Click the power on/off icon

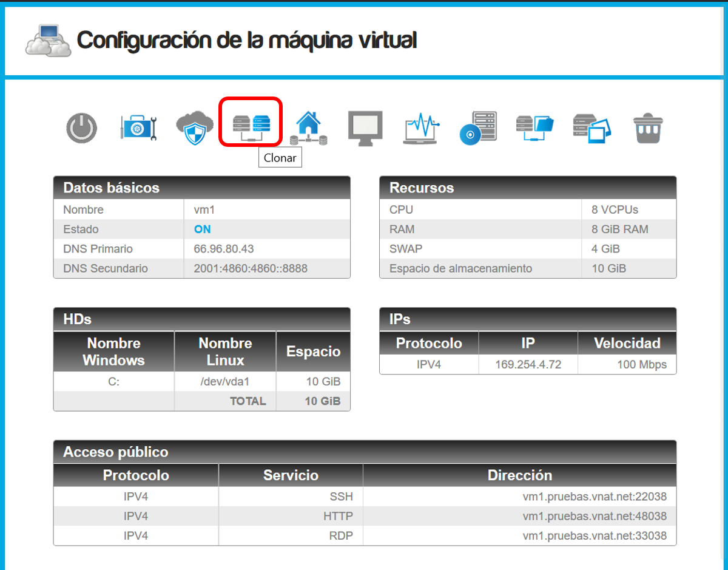pos(81,128)
